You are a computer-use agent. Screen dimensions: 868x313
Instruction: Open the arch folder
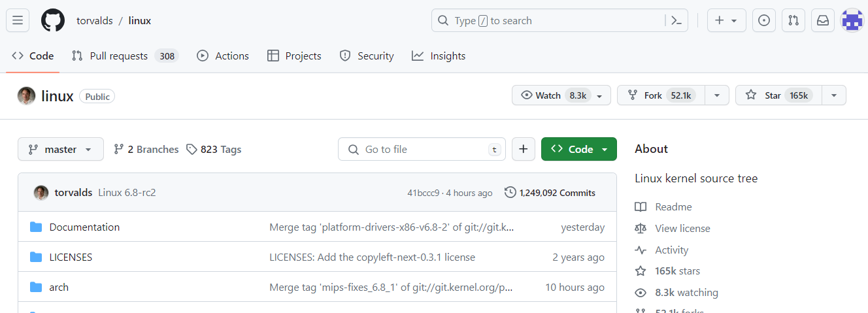tap(59, 288)
